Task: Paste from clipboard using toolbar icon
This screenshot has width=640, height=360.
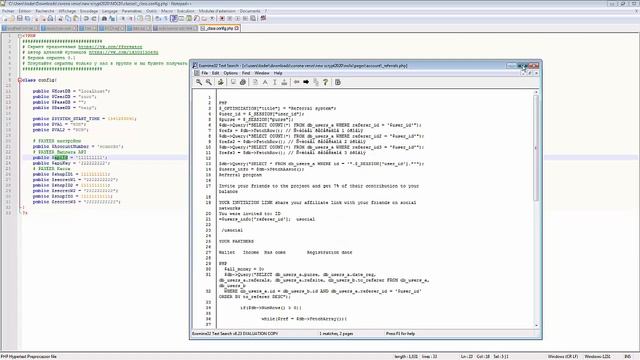Action: 76,18
